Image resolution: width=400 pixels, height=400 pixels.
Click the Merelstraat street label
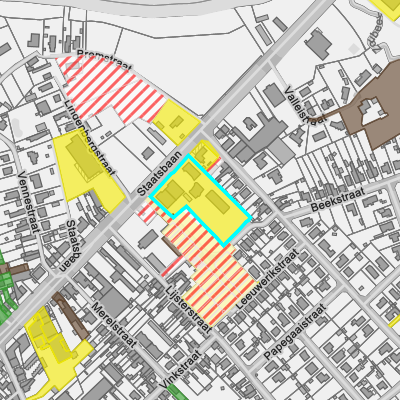[114, 325]
